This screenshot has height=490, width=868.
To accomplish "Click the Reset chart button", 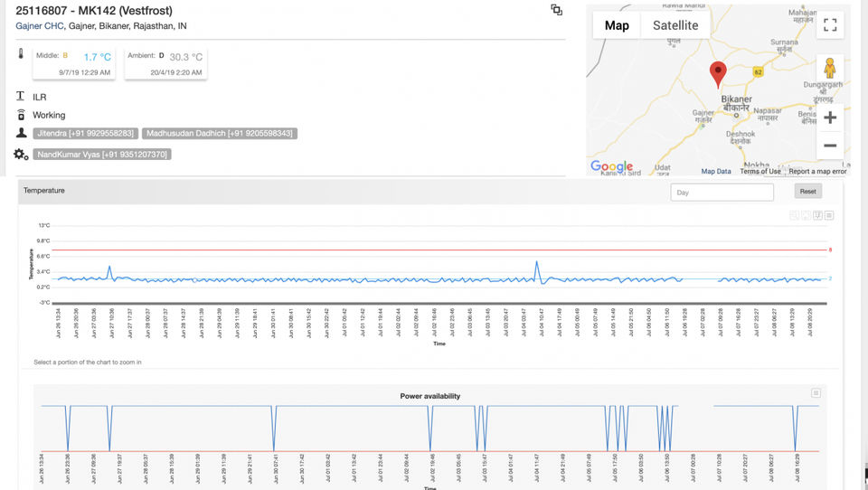I will 807,192.
